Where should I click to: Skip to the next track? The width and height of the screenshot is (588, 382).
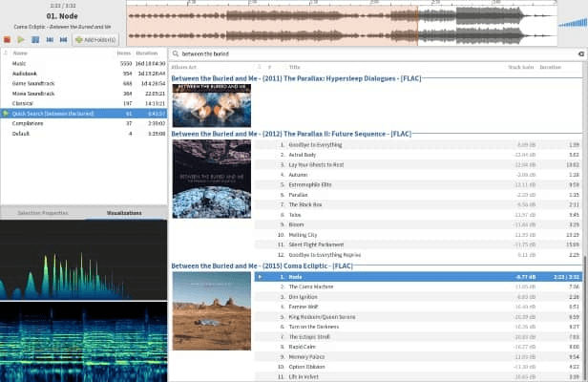click(x=63, y=39)
